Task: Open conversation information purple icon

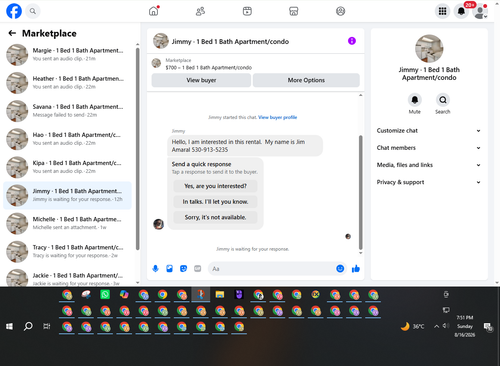Action: click(x=352, y=41)
